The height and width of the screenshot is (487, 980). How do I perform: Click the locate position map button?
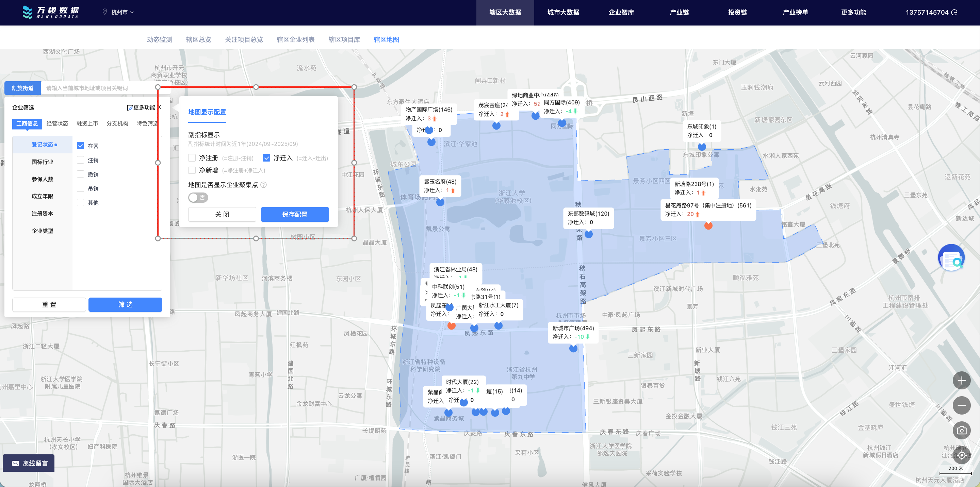coord(961,455)
